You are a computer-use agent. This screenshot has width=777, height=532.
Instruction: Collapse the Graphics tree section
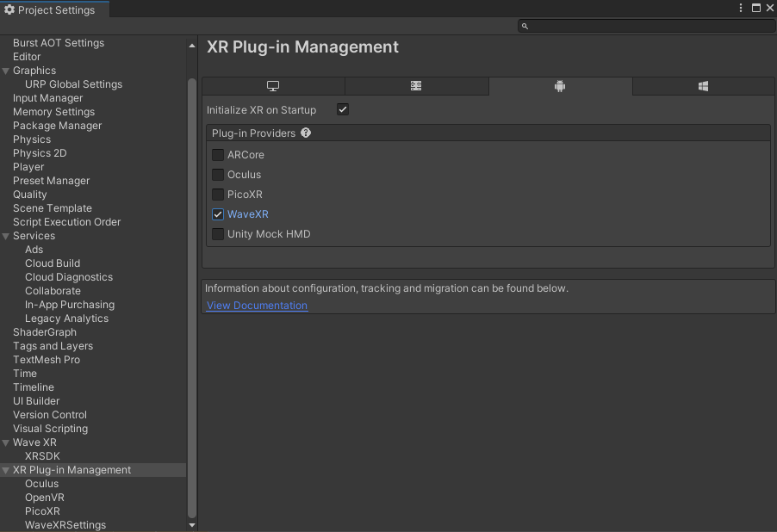tap(6, 71)
